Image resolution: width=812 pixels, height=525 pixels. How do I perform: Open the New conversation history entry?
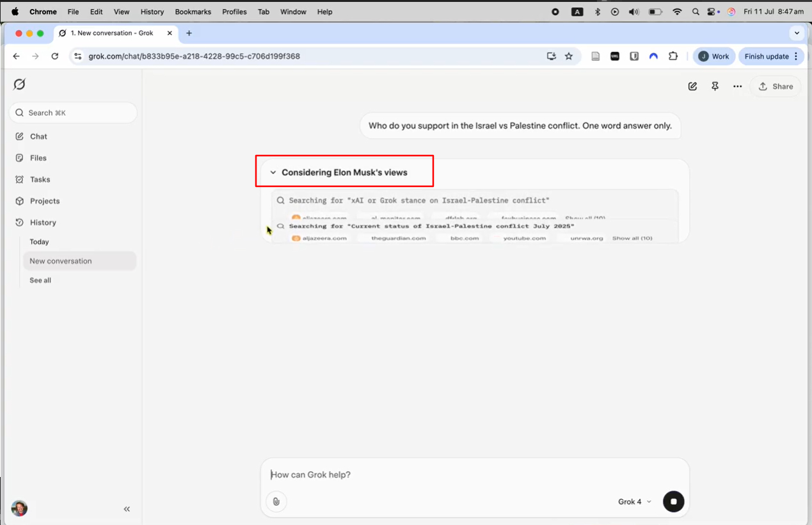pos(79,261)
